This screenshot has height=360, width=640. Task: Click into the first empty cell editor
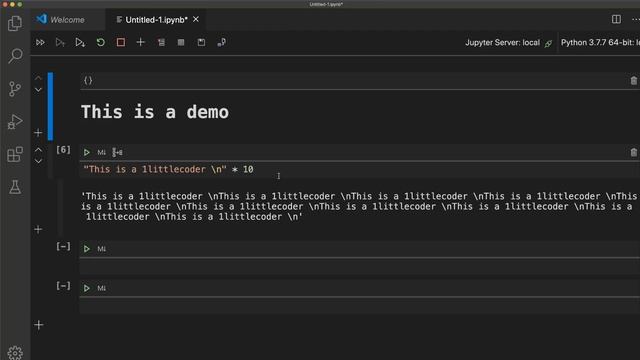(x=359, y=267)
